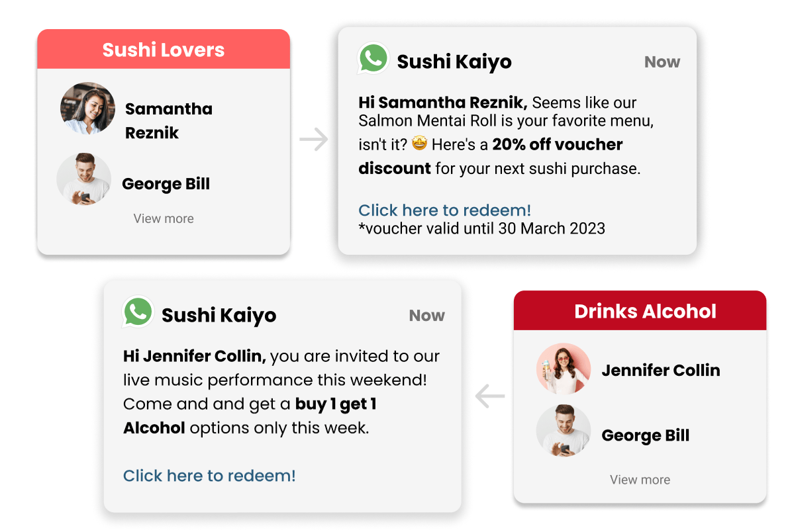This screenshot has height=532, width=792.
Task: Open the Drinks Alcohol segment header
Action: [x=640, y=311]
